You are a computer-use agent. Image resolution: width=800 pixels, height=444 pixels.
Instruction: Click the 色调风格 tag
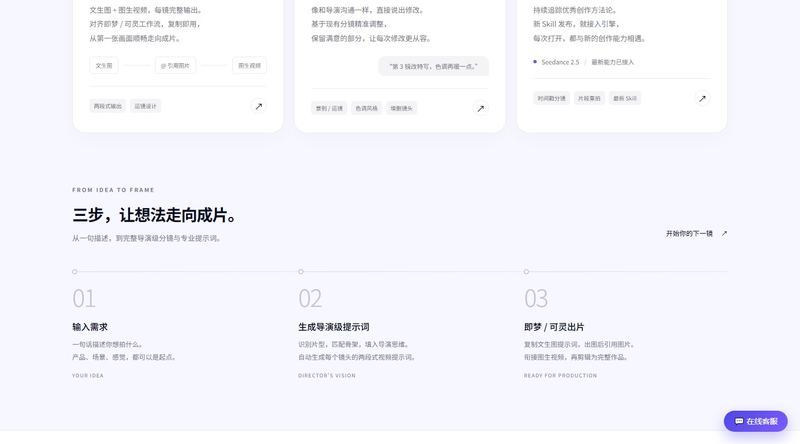[366, 108]
